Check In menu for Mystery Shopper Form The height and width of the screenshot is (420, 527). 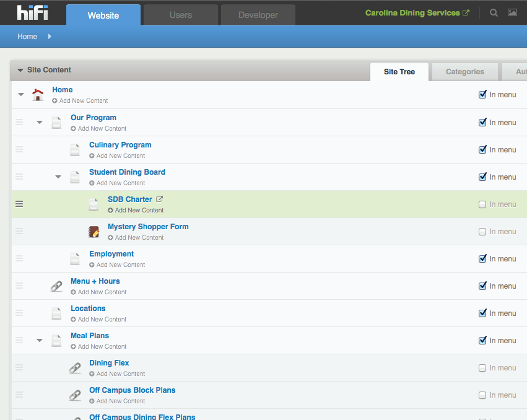coord(482,232)
